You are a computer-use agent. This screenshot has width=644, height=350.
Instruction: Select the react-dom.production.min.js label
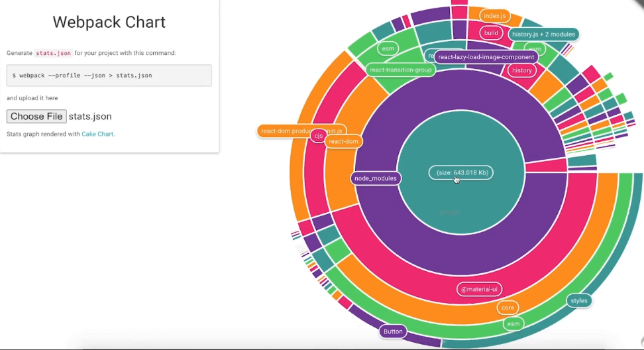pos(301,131)
